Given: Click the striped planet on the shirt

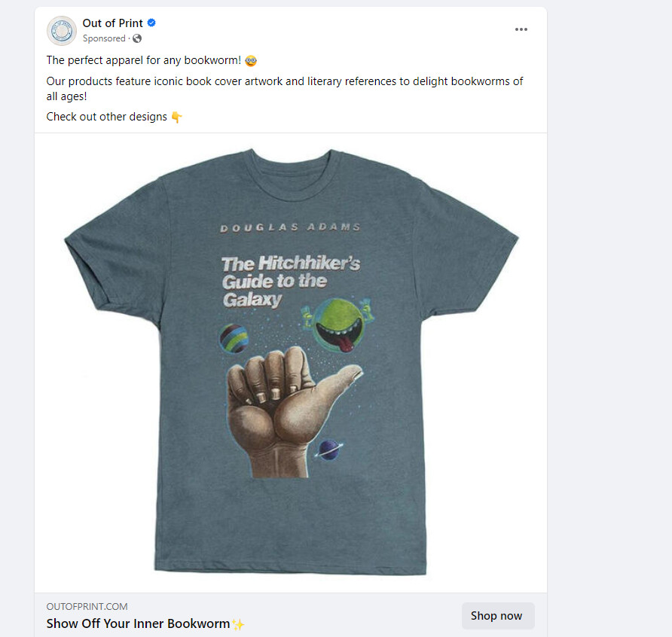Looking at the screenshot, I should pyautogui.click(x=234, y=338).
